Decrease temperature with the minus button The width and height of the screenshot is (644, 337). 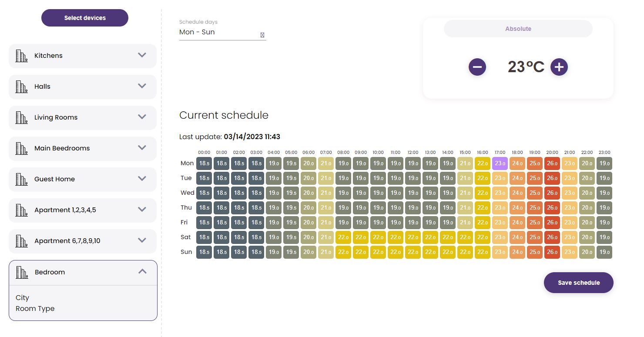click(x=477, y=67)
